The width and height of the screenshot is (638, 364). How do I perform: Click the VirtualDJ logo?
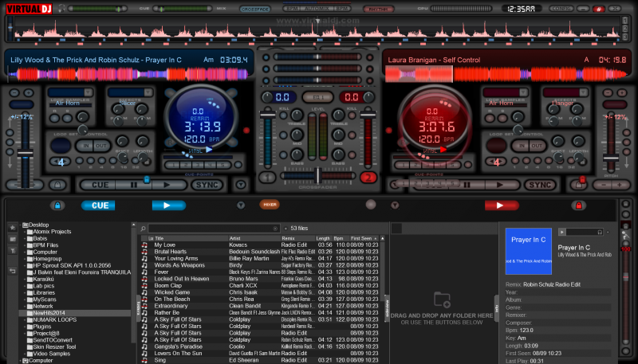coord(30,8)
